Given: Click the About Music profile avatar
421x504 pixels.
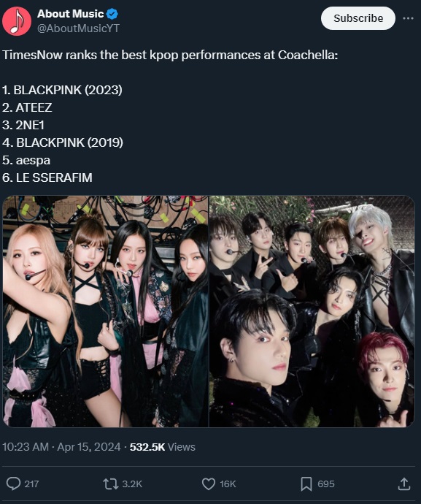Looking at the screenshot, I should tap(17, 21).
